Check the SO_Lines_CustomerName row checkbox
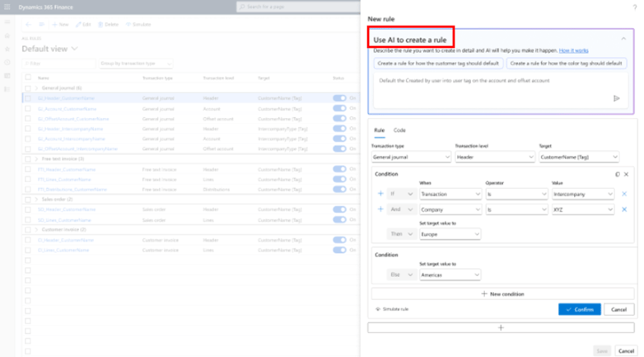This screenshot has width=644, height=357. coord(28,220)
